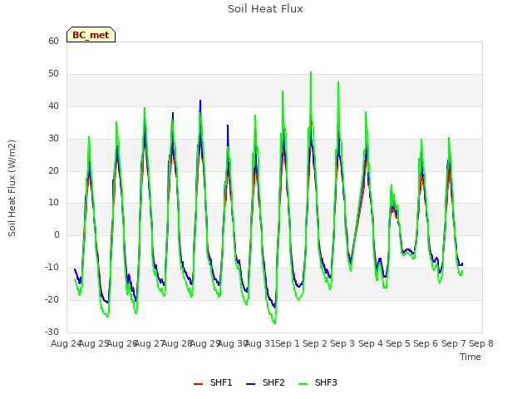This screenshot has height=399, width=532.
Task: Click the -30 y-axis tick label
Action: tap(52, 332)
